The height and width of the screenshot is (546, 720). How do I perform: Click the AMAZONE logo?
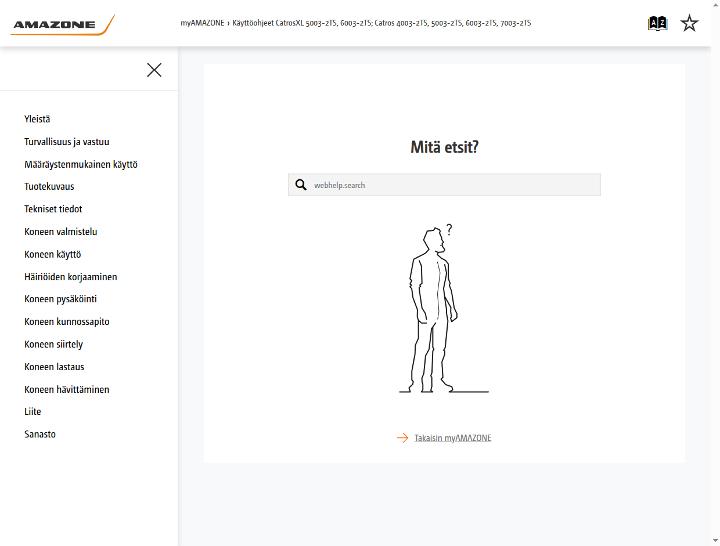(63, 25)
